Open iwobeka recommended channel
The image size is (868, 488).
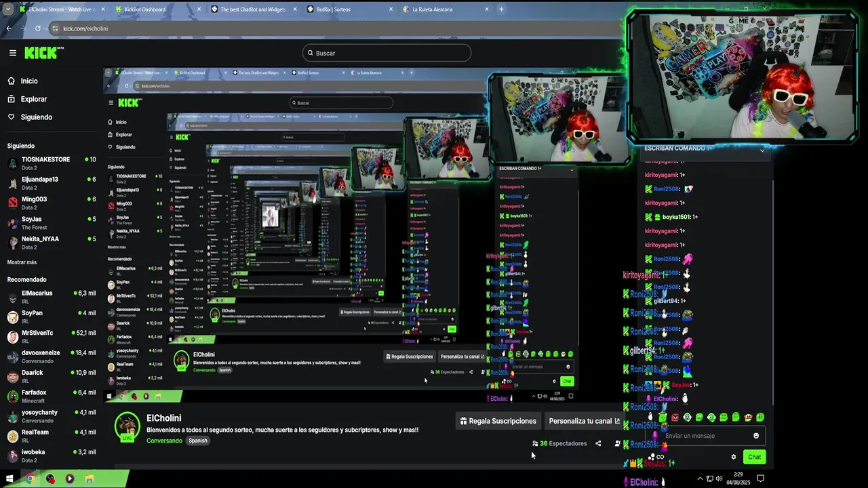[52, 455]
